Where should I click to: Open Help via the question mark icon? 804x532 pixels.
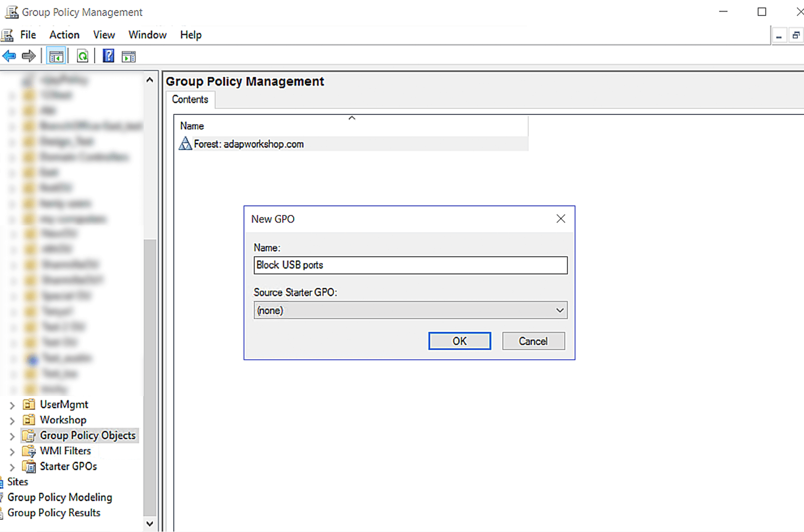click(x=108, y=56)
